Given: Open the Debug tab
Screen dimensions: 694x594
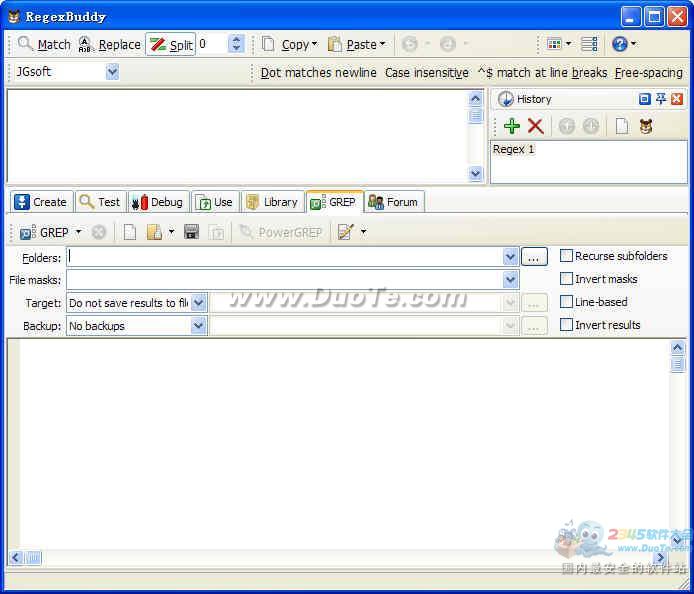Looking at the screenshot, I should point(158,202).
